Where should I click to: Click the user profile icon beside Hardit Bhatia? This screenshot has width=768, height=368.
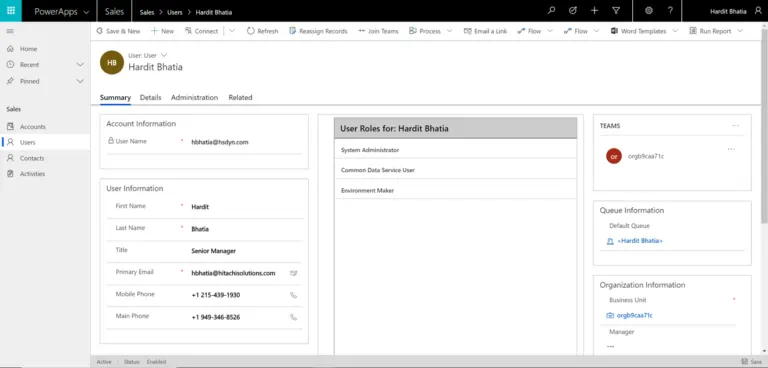coord(758,11)
